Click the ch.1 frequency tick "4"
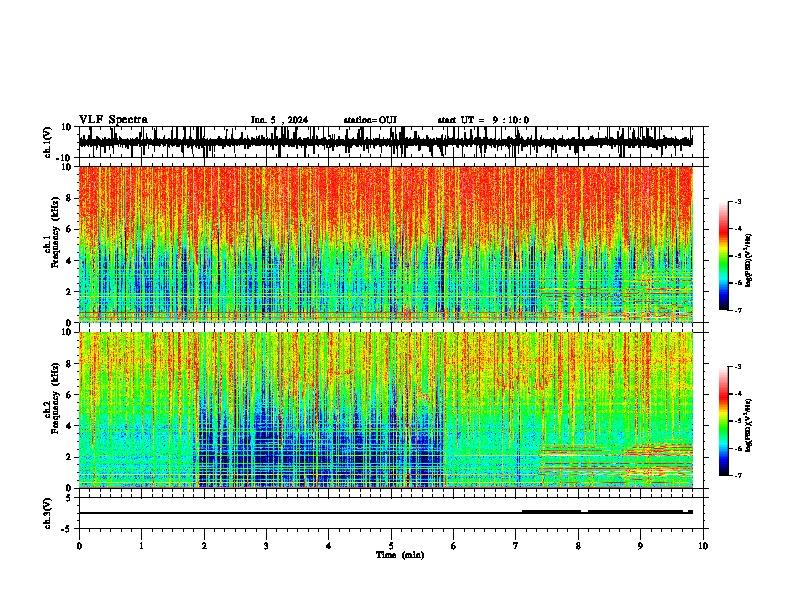This screenshot has height=612, width=792. (x=70, y=261)
